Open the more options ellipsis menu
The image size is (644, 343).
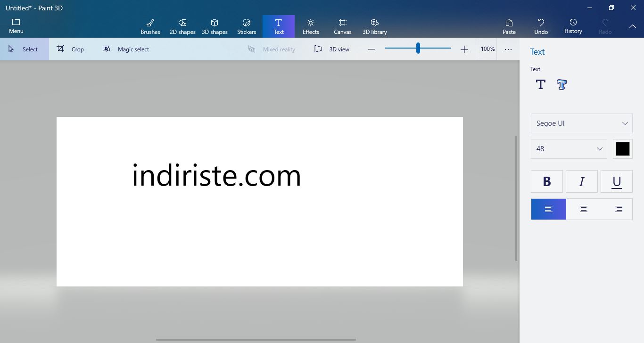pyautogui.click(x=508, y=49)
